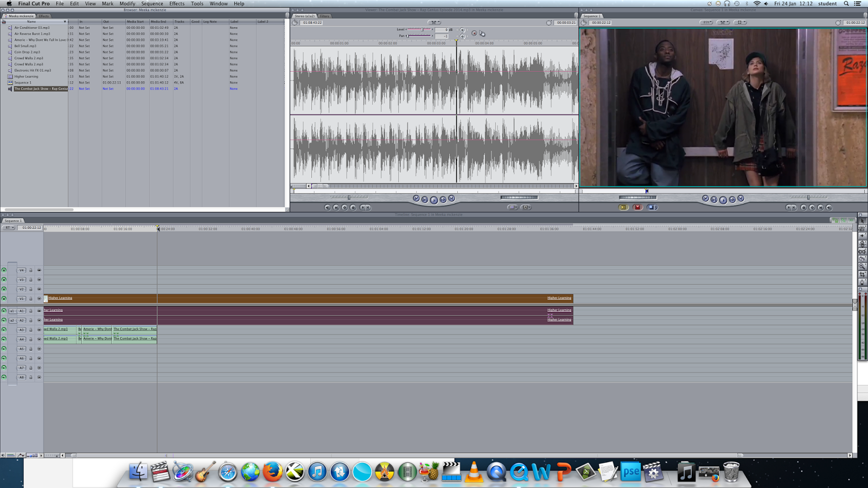This screenshot has height=488, width=868.
Task: Add a Pan keyframe in the Viewer
Action: pos(462,36)
